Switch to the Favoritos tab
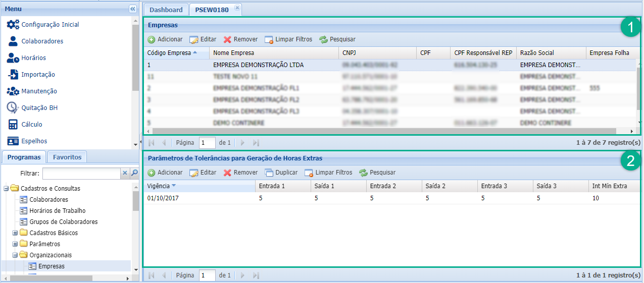644x283 pixels. [67, 157]
